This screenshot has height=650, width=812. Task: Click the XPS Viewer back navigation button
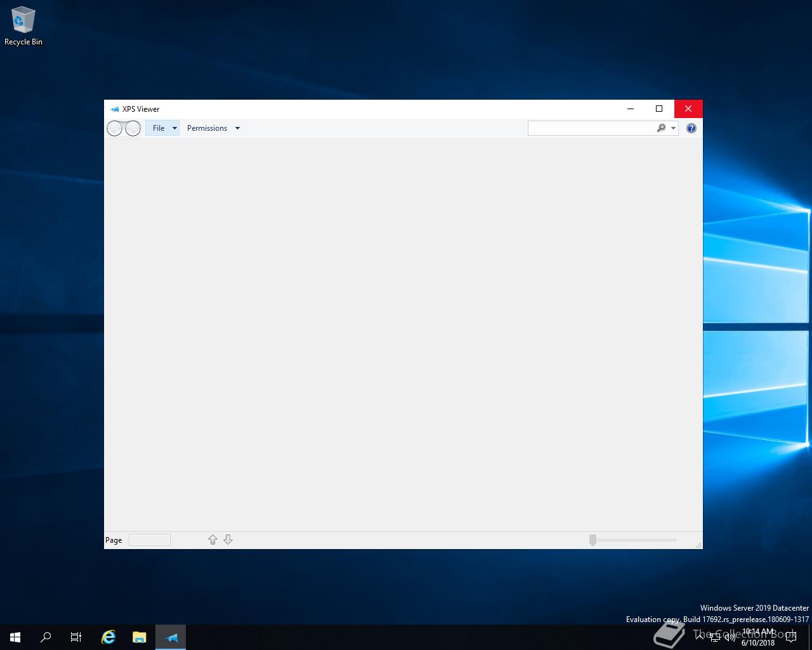pos(115,129)
